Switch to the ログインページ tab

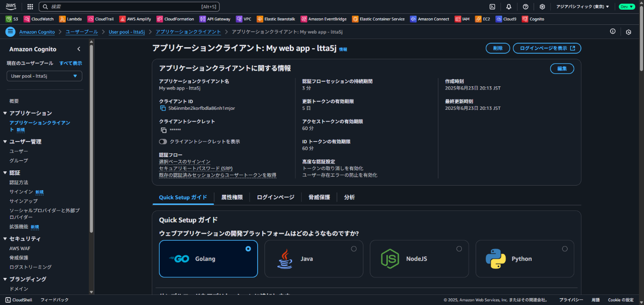[x=276, y=197]
